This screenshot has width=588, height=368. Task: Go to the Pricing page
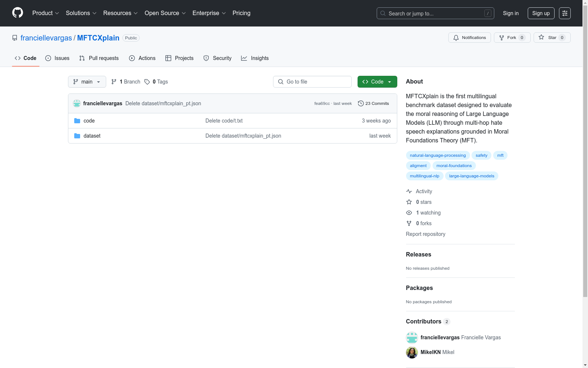tap(241, 13)
